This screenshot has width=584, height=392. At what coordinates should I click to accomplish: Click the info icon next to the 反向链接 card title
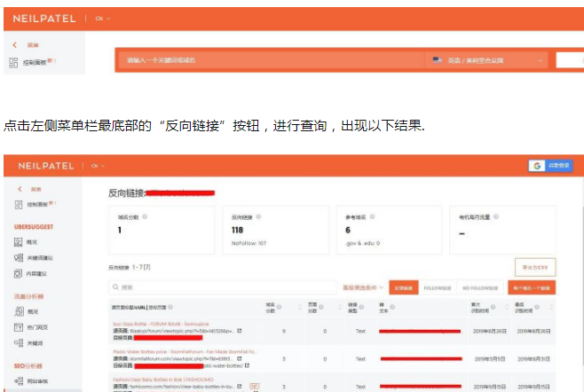click(258, 216)
